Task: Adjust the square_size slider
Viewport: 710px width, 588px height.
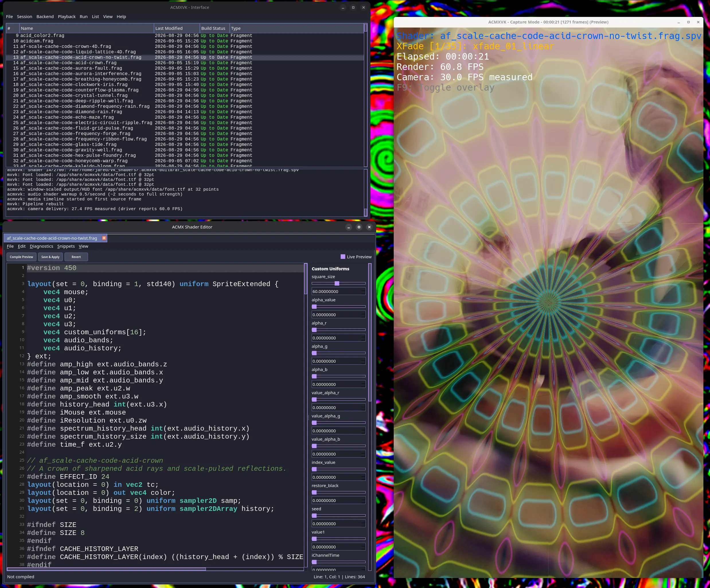Action: (338, 284)
